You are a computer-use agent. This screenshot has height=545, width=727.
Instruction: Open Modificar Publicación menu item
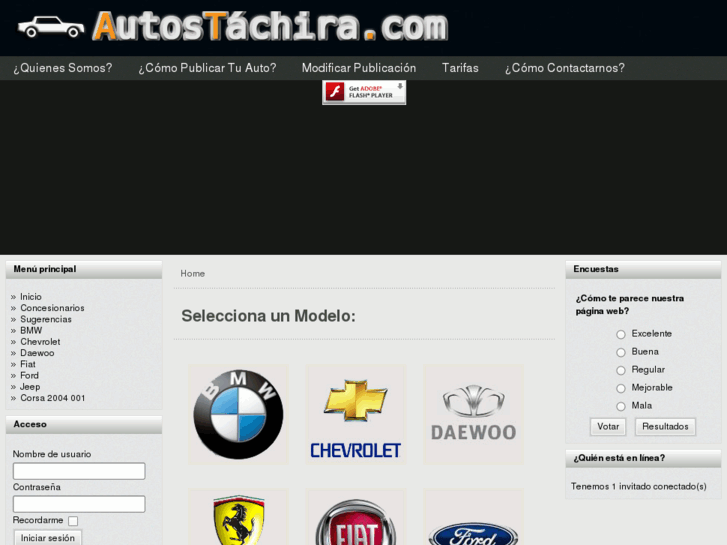[359, 68]
